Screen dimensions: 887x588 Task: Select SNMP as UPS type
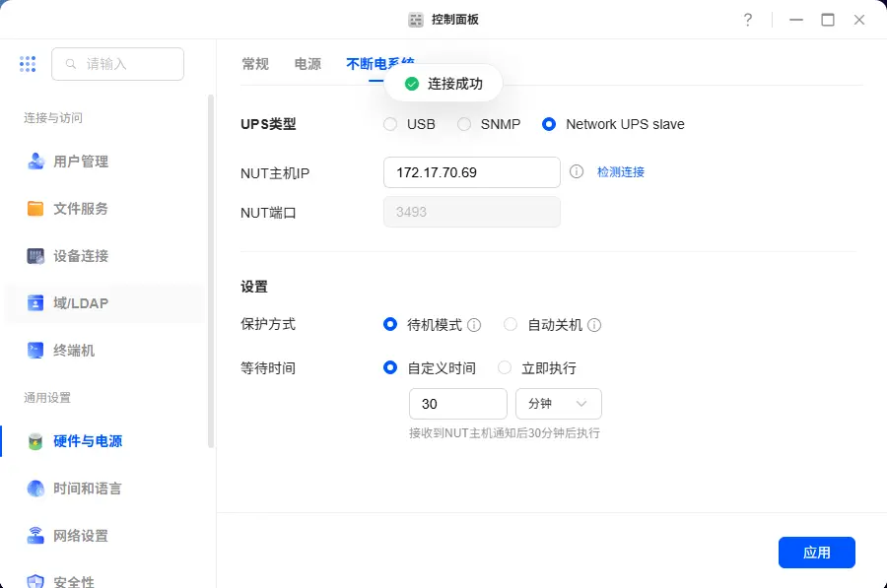pos(464,124)
